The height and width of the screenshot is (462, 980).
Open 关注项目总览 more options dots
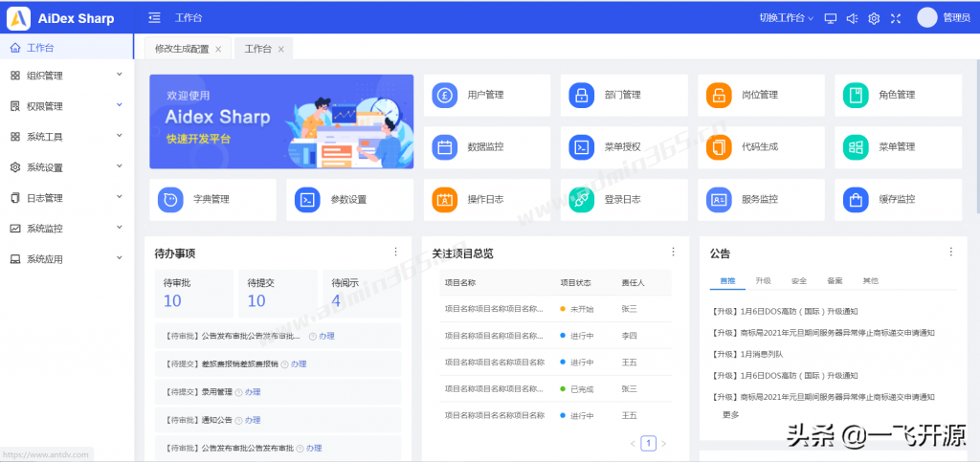coord(673,252)
